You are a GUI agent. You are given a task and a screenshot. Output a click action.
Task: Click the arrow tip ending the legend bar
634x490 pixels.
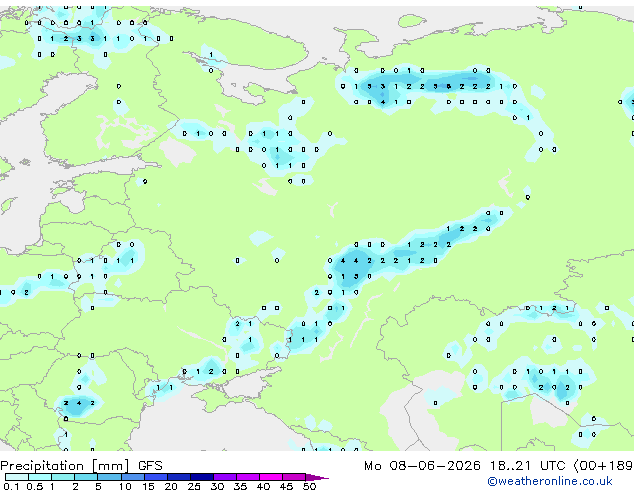coord(317,477)
